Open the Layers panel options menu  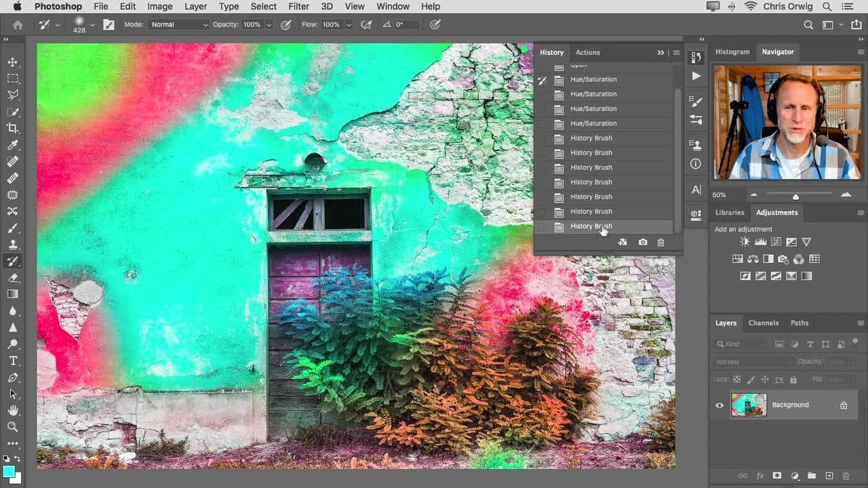(861, 323)
